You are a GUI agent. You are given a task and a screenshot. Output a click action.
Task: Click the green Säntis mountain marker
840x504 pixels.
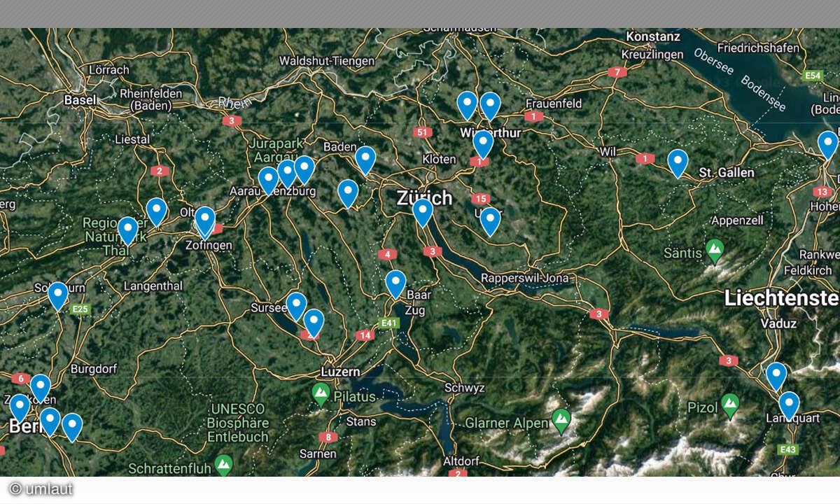tap(715, 251)
